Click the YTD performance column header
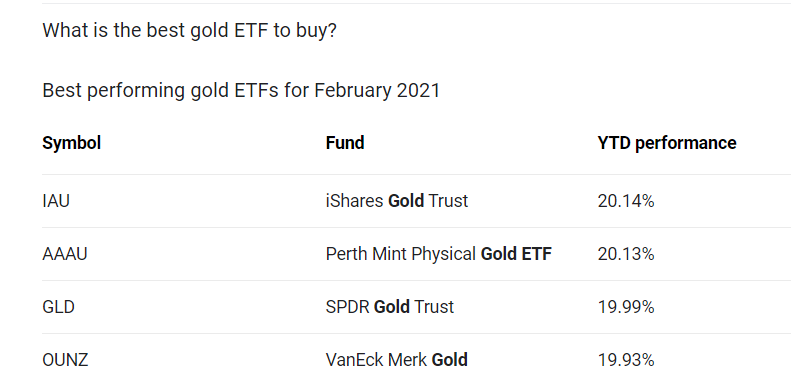The image size is (791, 385). [x=667, y=143]
